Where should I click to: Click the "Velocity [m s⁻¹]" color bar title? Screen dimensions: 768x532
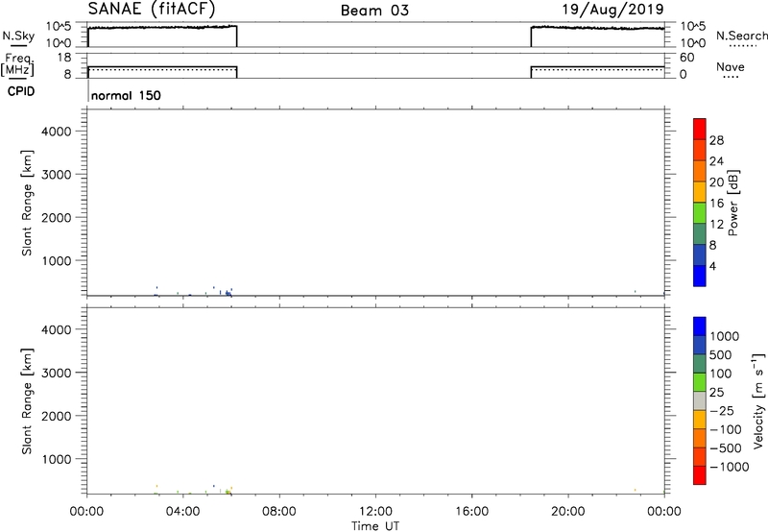[x=758, y=400]
